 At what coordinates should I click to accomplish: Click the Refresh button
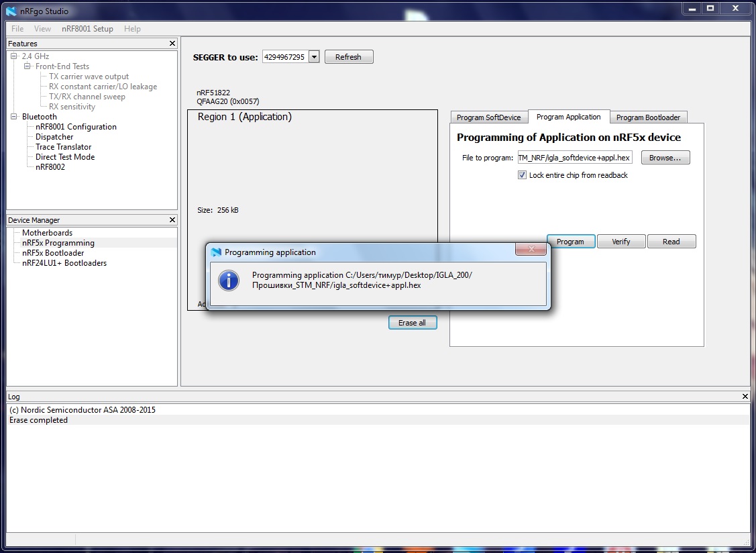coord(349,57)
